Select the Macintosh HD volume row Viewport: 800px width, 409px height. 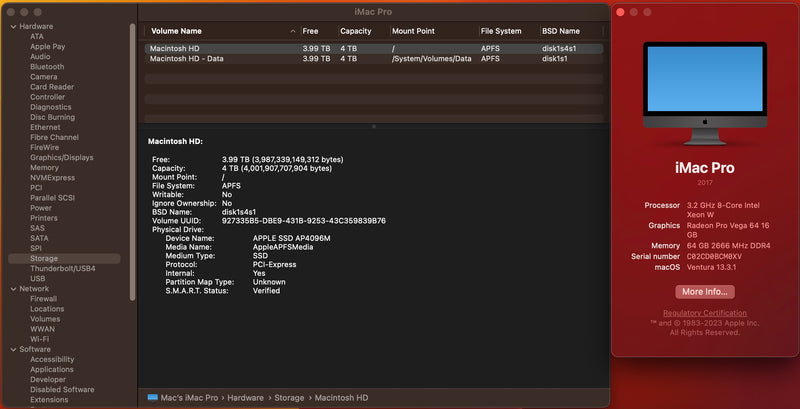(373, 49)
